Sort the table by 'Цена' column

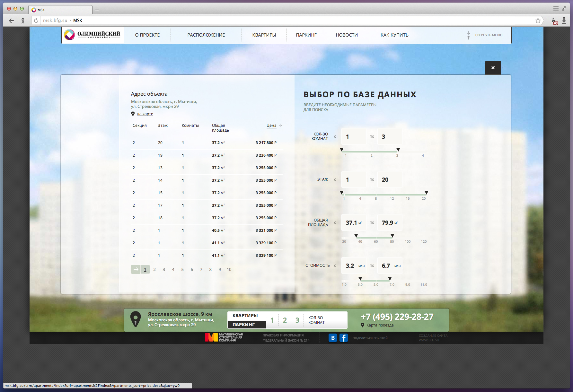(x=271, y=126)
